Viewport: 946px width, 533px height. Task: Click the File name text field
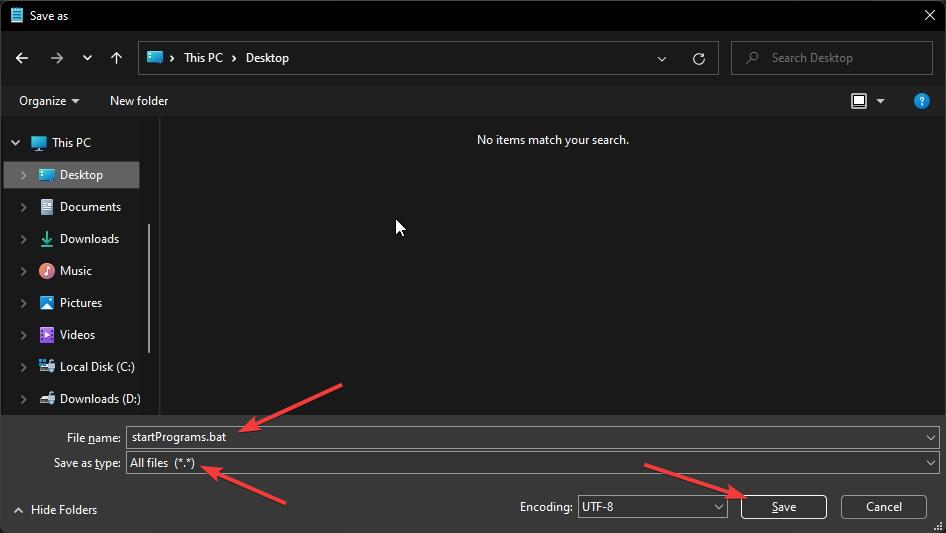[520, 438]
